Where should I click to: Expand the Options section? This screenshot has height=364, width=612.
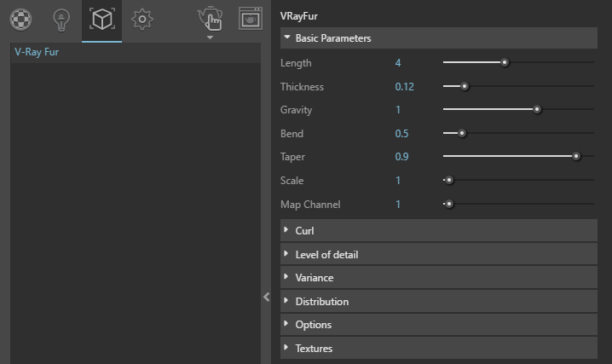tap(439, 325)
